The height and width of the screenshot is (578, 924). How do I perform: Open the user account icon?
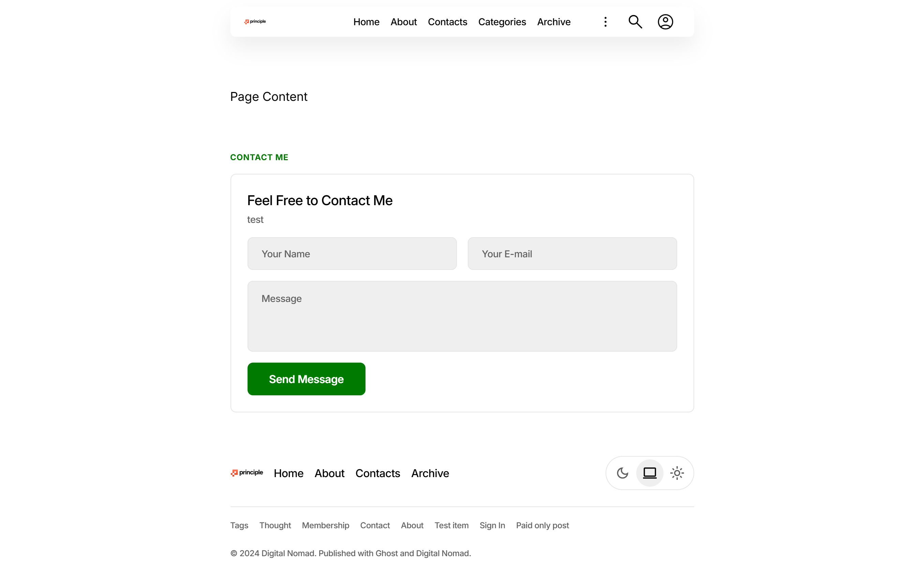click(665, 22)
